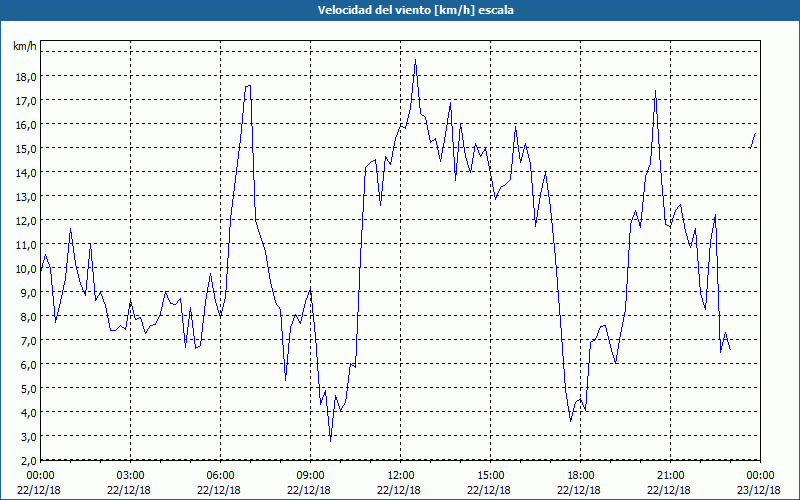Click the 7,0 y-axis label

coord(29,341)
